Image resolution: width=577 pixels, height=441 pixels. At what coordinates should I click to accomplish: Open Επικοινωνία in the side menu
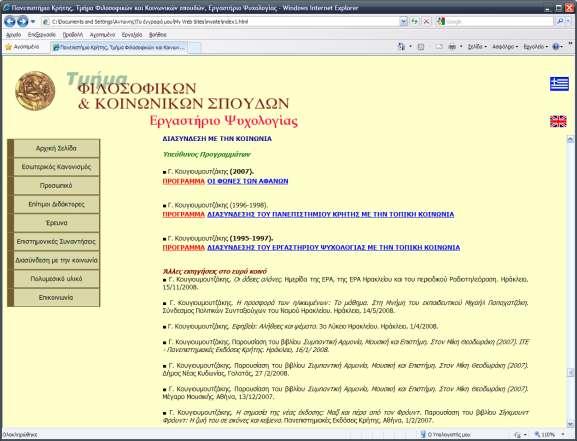[56, 297]
